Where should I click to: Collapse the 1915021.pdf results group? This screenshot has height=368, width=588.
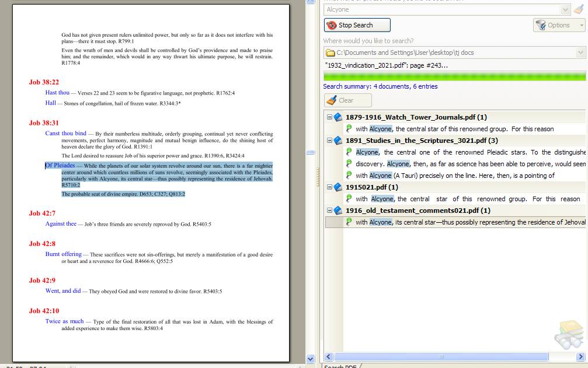(x=329, y=187)
